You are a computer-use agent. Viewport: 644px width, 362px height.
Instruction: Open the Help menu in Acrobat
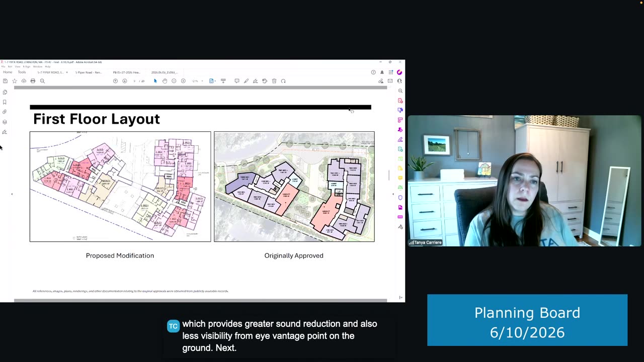click(48, 66)
